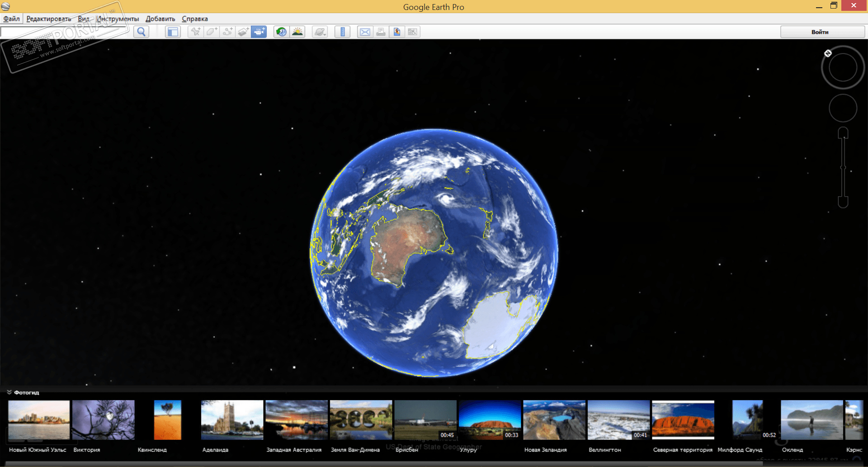The width and height of the screenshot is (868, 467).
Task: Add a path using the toolbar icon
Action: pyautogui.click(x=227, y=32)
